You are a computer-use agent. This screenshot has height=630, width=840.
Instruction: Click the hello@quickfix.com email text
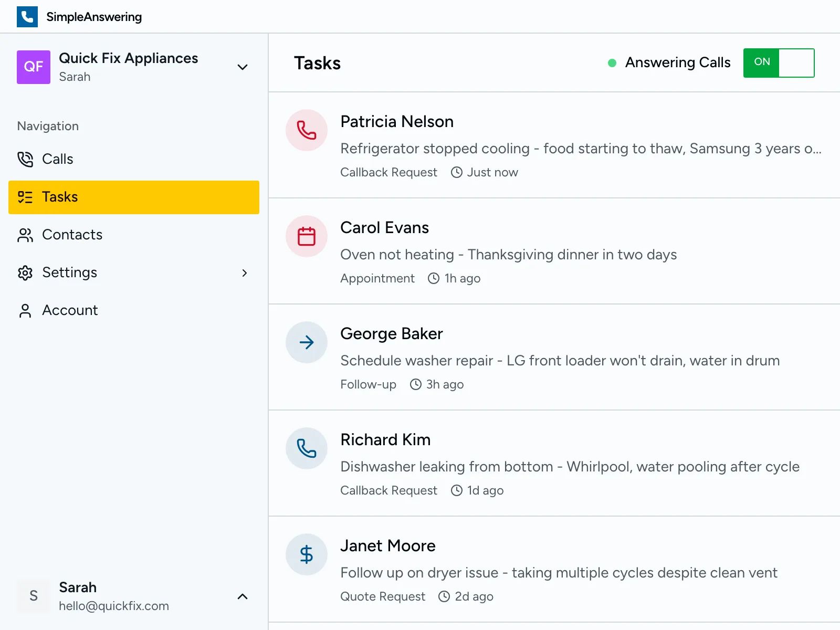(x=114, y=606)
